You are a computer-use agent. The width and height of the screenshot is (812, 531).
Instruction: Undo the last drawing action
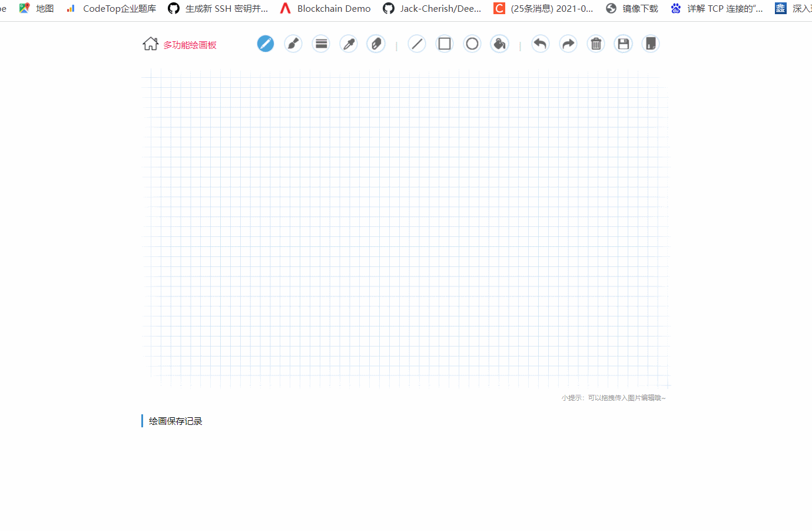point(540,44)
